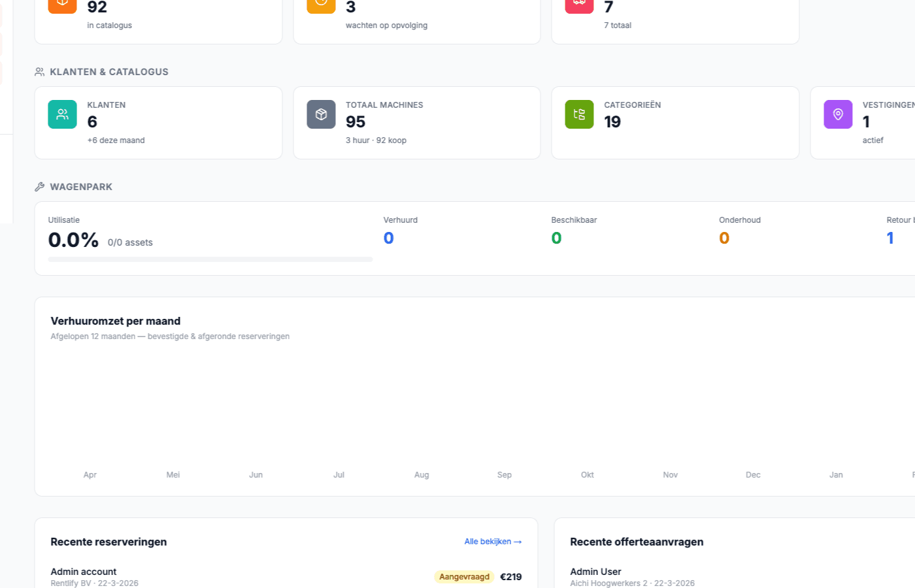Screen dimensions: 915x588
Task: Click the 'Apr' label on the revenue chart
Action: [x=90, y=474]
